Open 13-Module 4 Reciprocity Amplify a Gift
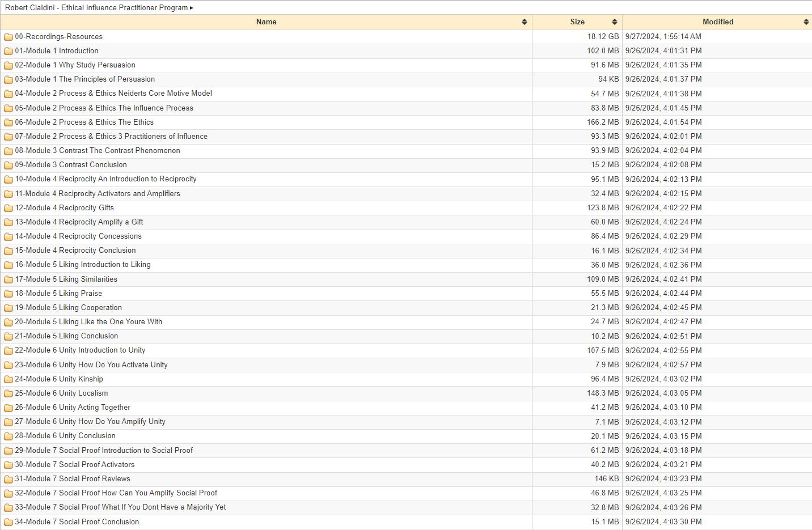Screen dimensions: 812x530 pos(79,222)
